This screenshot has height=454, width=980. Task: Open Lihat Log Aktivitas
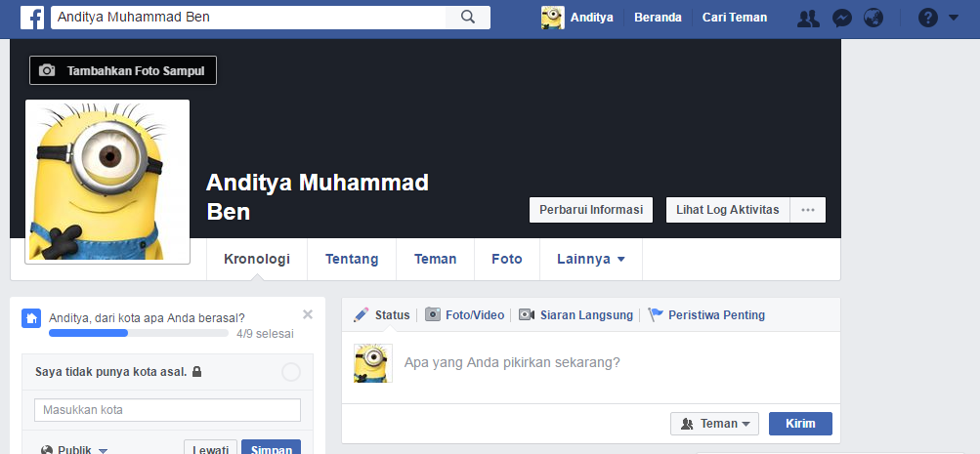click(x=728, y=210)
